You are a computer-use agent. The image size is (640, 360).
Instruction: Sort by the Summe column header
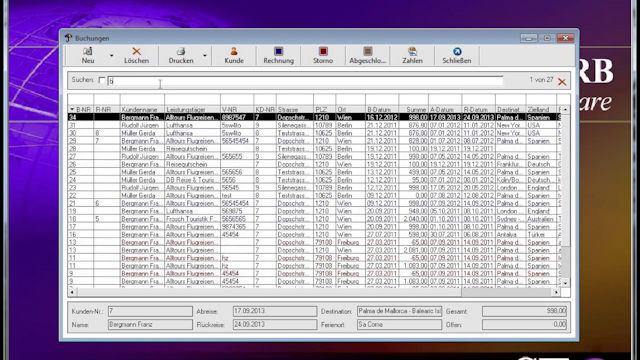(413, 109)
